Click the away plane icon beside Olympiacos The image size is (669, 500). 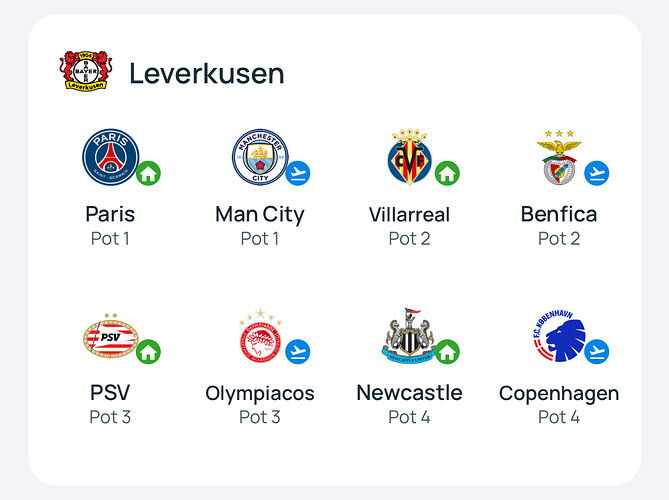pos(297,352)
